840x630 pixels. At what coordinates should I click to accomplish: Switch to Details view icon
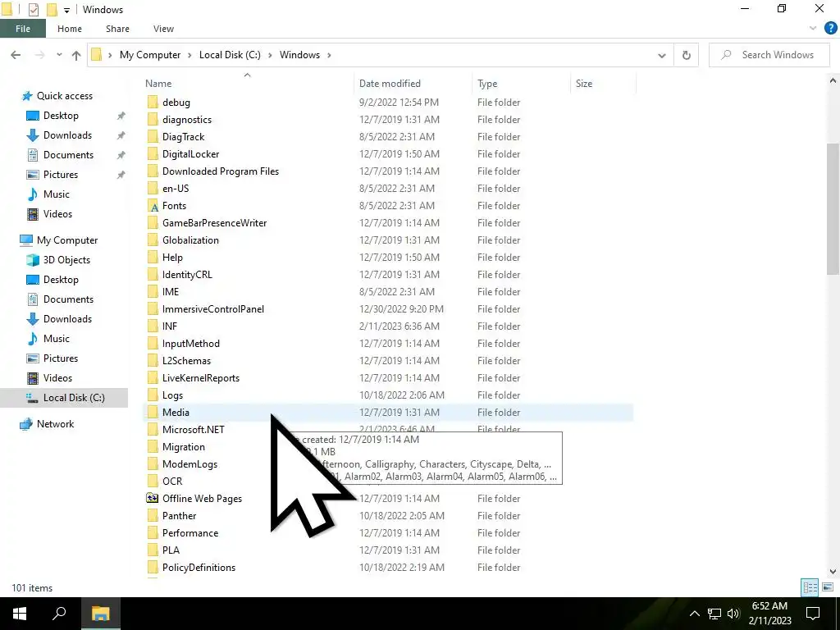coord(810,587)
